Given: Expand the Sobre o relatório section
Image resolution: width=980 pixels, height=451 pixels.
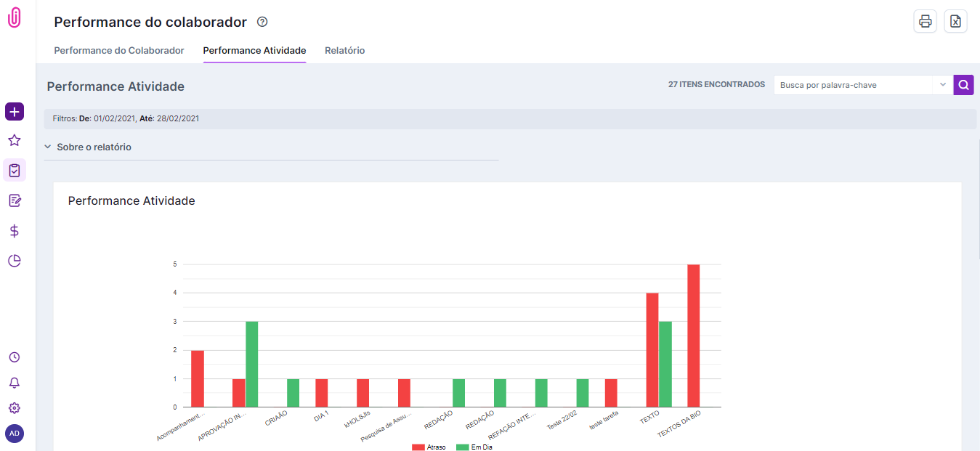Looking at the screenshot, I should tap(88, 147).
